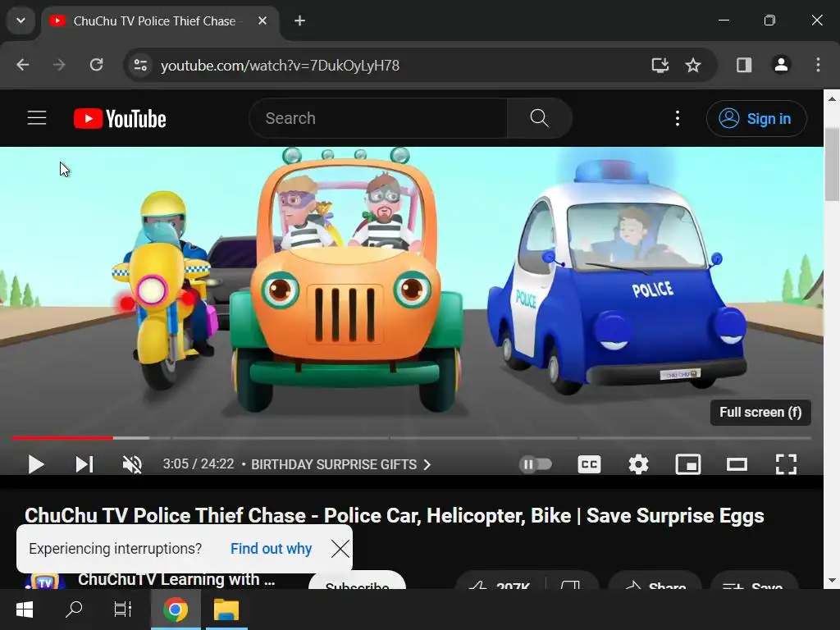This screenshot has width=840, height=630.
Task: Click the 3:05 / 24:22 time display
Action: click(x=199, y=464)
